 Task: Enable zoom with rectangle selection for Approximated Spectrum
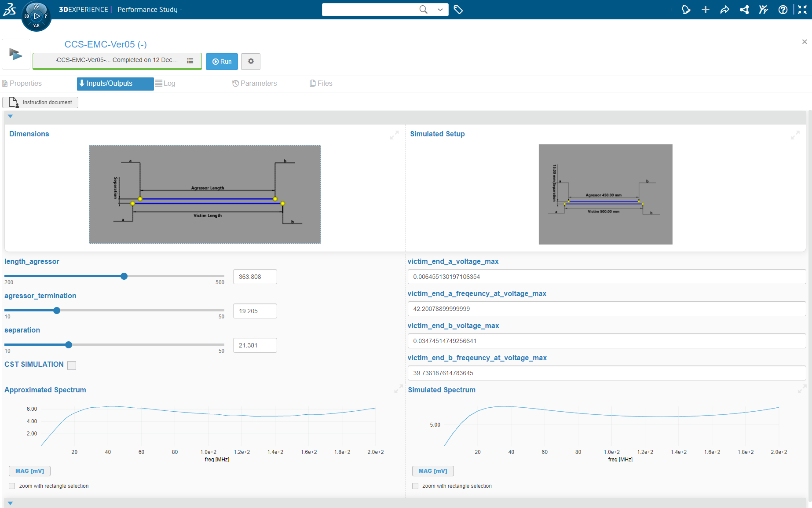[12, 486]
